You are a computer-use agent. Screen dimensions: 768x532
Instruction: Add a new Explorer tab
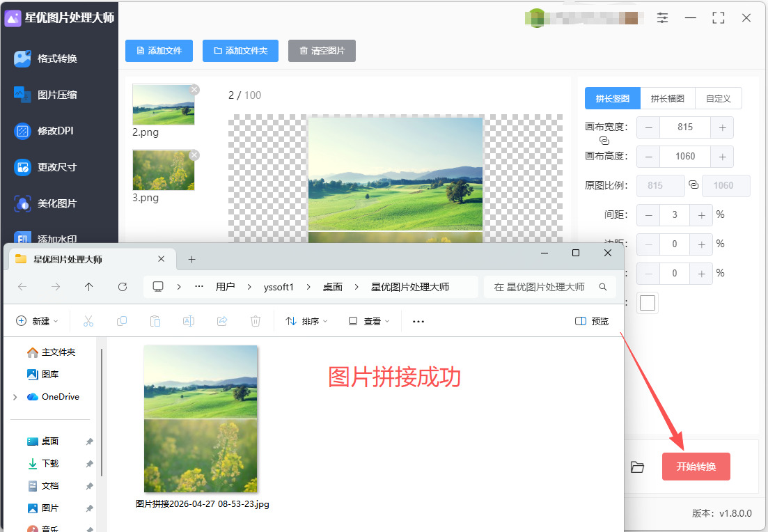[192, 260]
